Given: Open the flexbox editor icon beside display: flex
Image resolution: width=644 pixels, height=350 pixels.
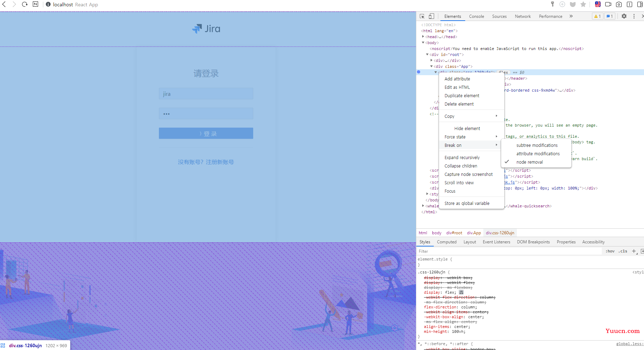Looking at the screenshot, I should click(x=461, y=292).
